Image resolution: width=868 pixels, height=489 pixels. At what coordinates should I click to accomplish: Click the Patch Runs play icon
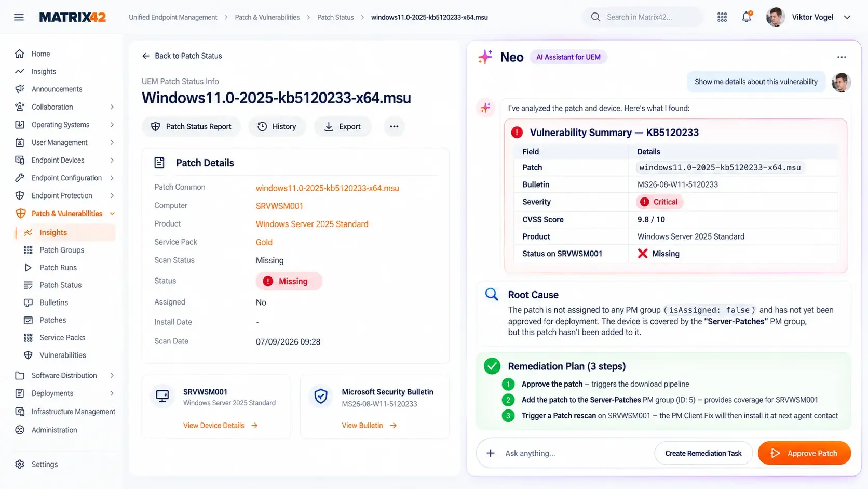click(28, 268)
